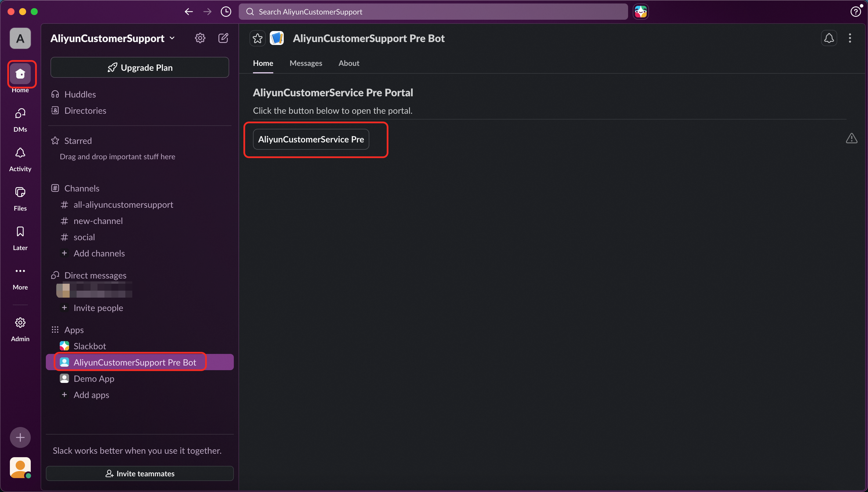The width and height of the screenshot is (868, 492).
Task: Open Slackbot icon next to search bar
Action: coord(641,12)
